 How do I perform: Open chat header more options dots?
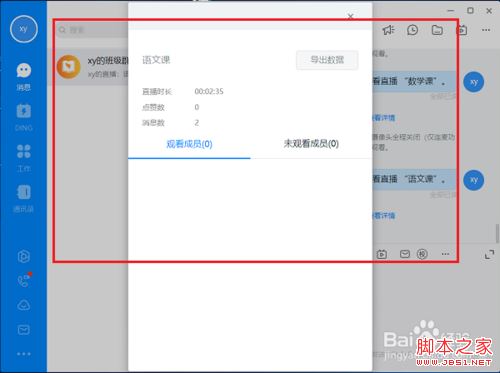coord(486,30)
